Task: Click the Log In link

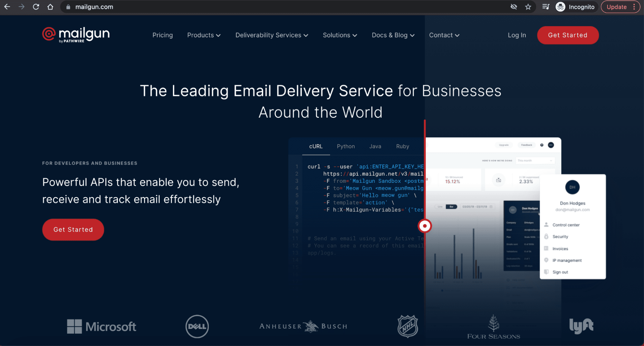Action: (517, 35)
